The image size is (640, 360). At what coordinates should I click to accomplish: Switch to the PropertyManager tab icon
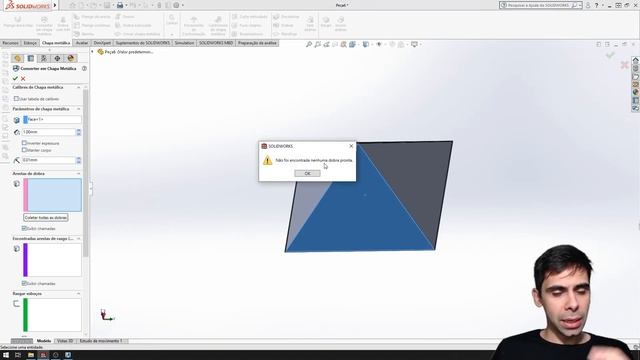[x=31, y=58]
